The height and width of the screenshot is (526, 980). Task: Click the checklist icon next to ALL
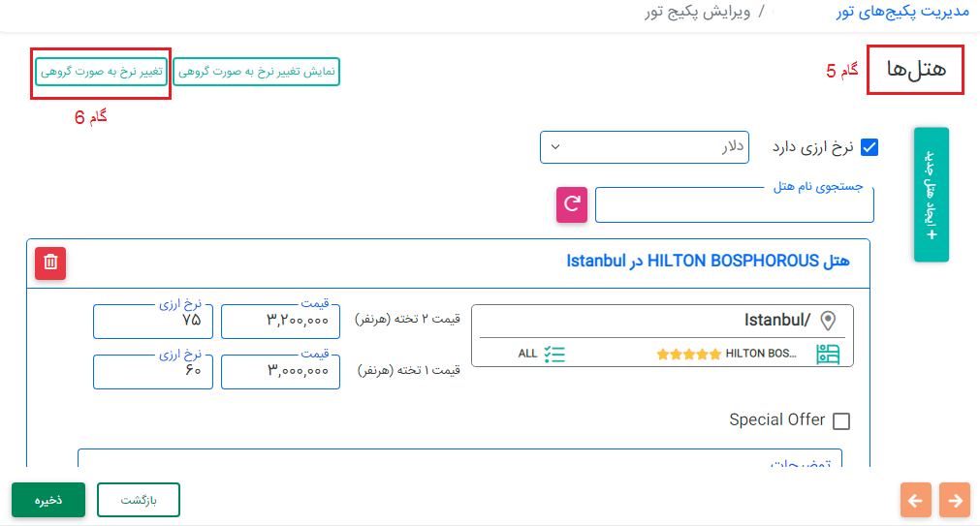point(554,354)
